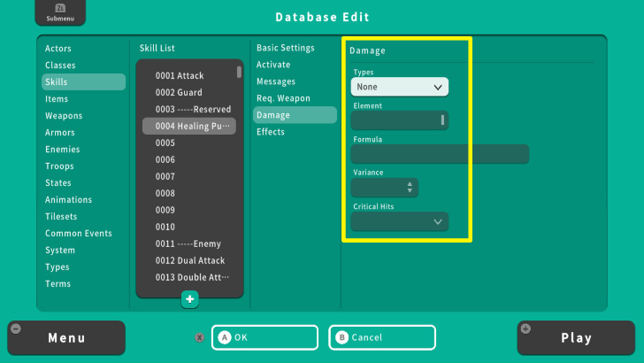This screenshot has height=363, width=644.
Task: Click the Menu button
Action: point(66,338)
